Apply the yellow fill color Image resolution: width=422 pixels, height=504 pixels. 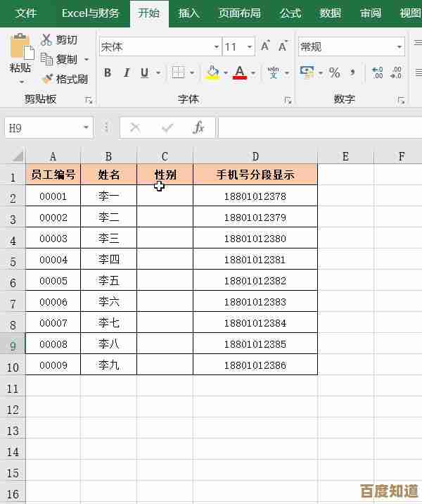click(213, 73)
